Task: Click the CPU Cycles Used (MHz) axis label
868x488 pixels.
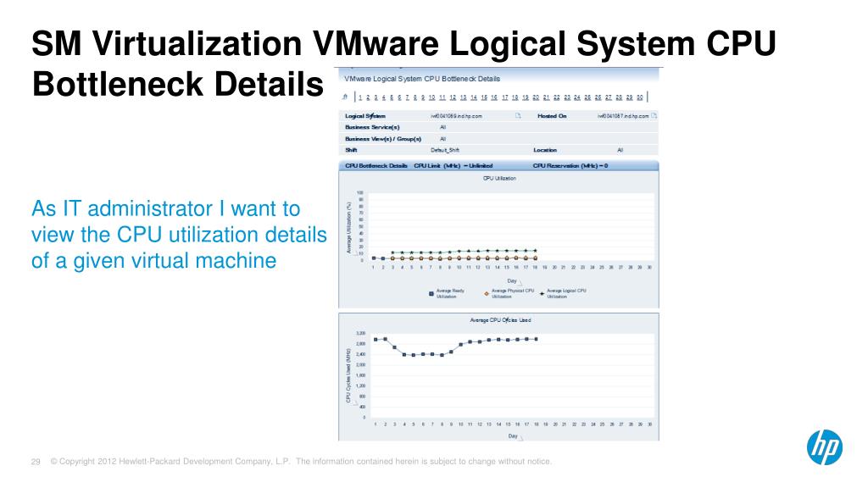Action: click(x=348, y=375)
